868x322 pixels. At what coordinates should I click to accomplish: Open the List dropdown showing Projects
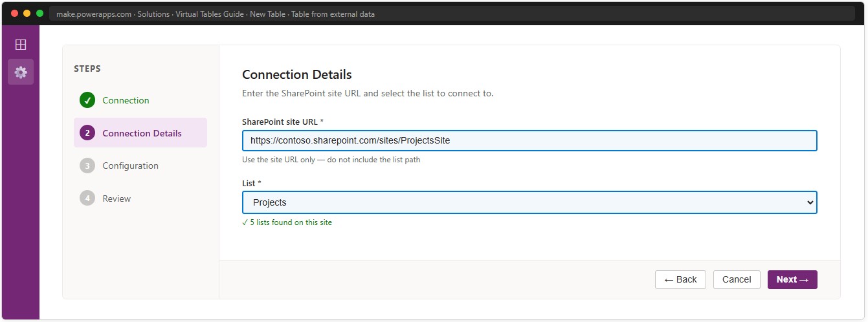(529, 202)
